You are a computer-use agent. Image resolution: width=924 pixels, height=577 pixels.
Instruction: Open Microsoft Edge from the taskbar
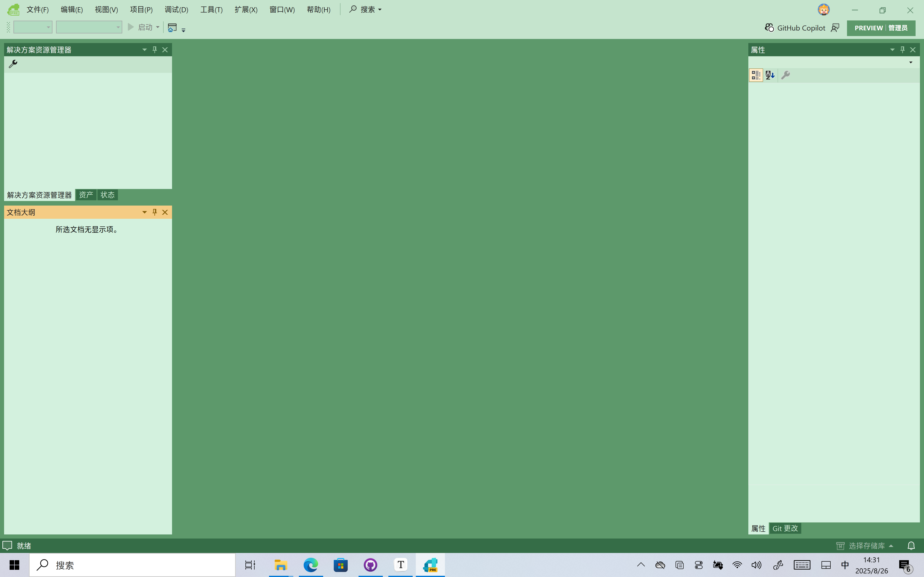[310, 565]
